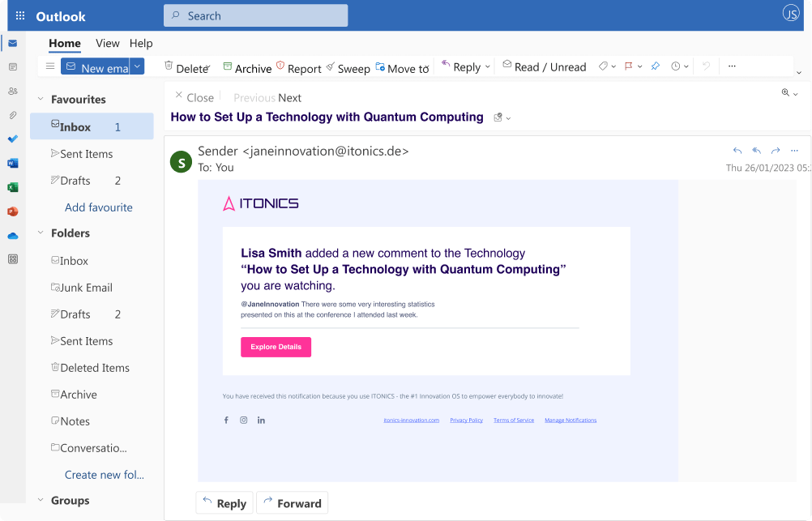This screenshot has height=521, width=812.
Task: Click the categorize tag icon
Action: tap(603, 66)
